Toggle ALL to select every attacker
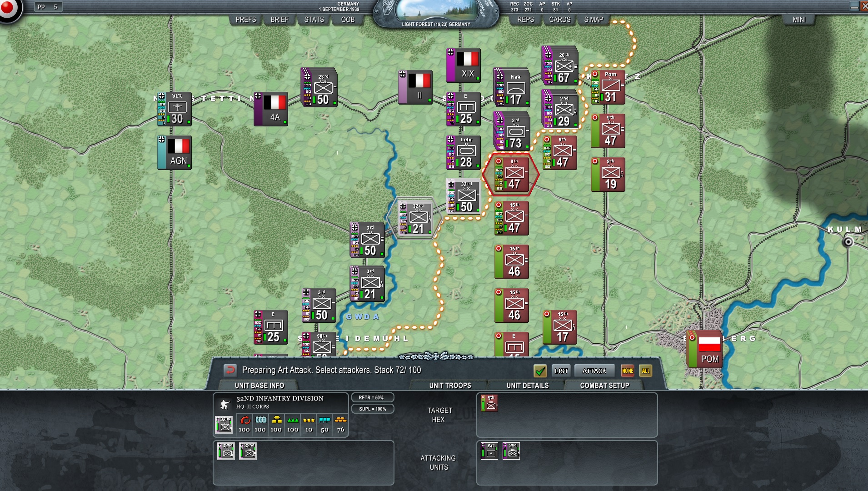 646,371
